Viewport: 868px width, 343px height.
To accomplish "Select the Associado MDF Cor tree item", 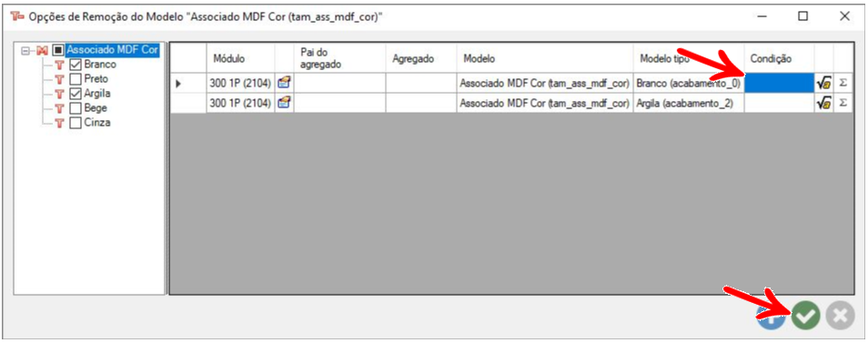I will coord(113,50).
